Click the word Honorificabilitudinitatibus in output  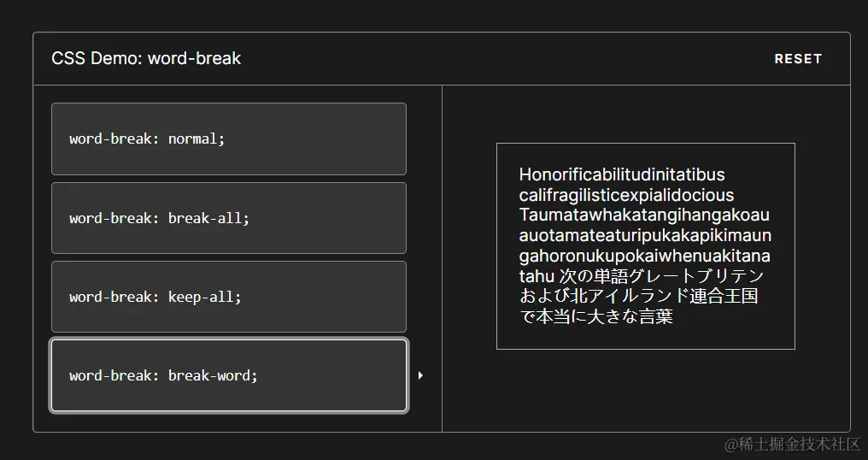[622, 175]
